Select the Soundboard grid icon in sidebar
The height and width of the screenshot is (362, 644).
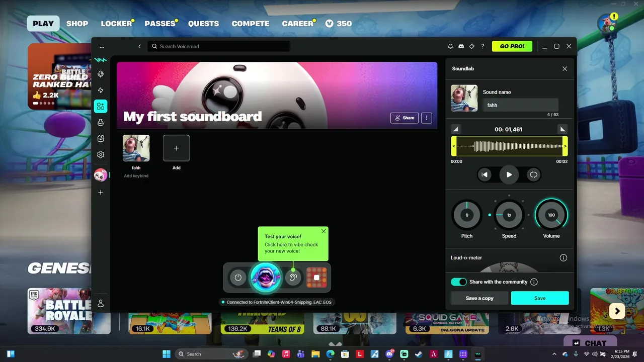tap(101, 106)
